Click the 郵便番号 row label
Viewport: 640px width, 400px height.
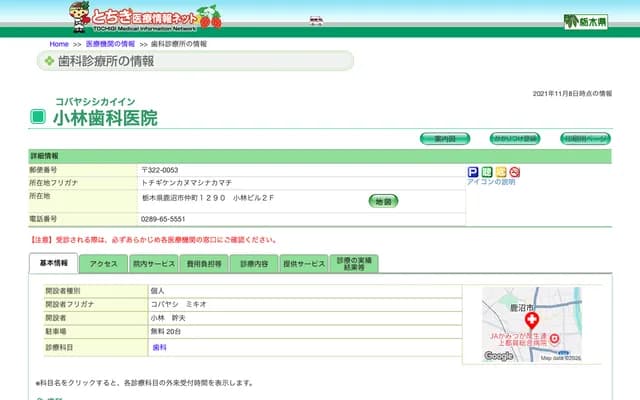pyautogui.click(x=43, y=170)
